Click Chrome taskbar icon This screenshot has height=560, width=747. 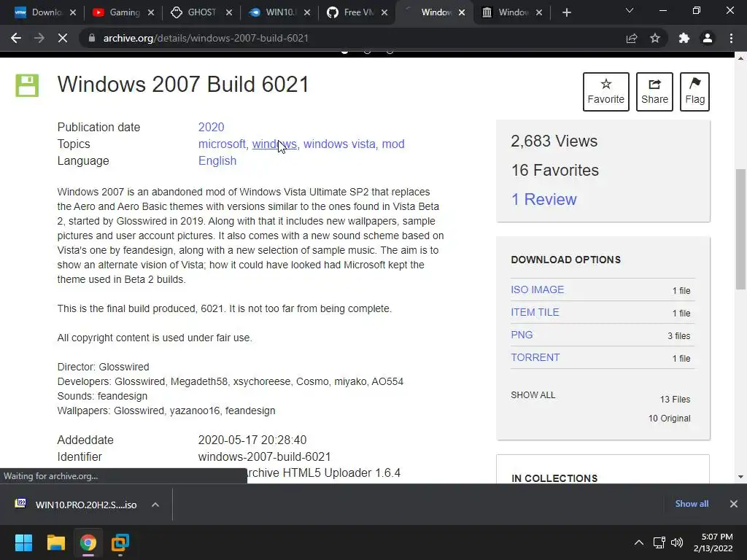(x=88, y=542)
